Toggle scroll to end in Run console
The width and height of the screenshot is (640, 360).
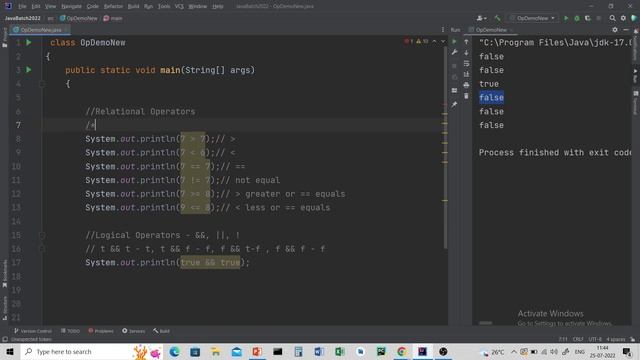pyautogui.click(x=466, y=74)
